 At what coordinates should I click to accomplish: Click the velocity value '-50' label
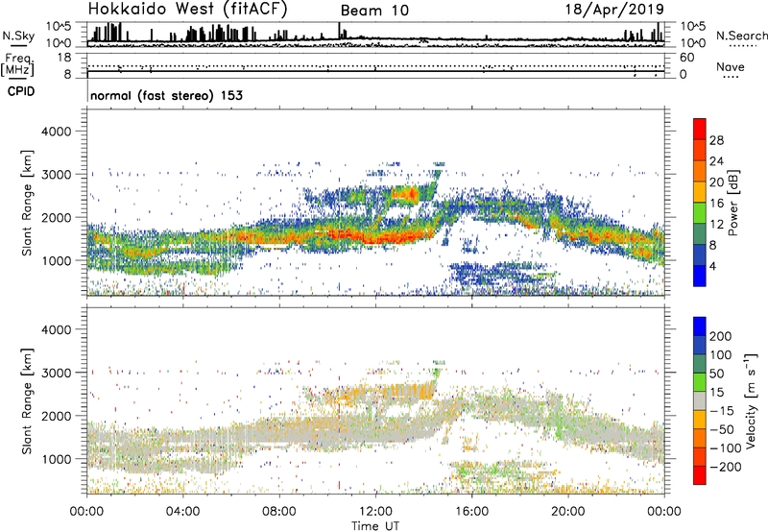pyautogui.click(x=722, y=429)
